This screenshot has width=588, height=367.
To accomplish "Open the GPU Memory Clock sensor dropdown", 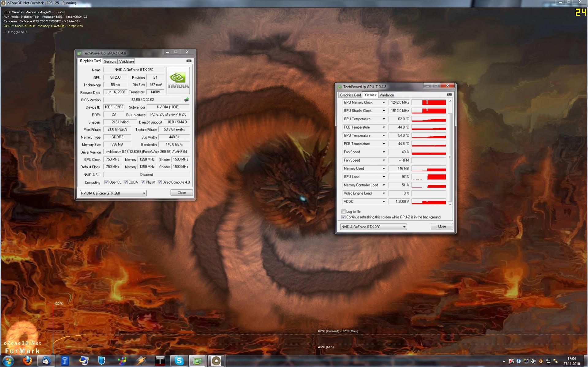I will click(x=384, y=103).
